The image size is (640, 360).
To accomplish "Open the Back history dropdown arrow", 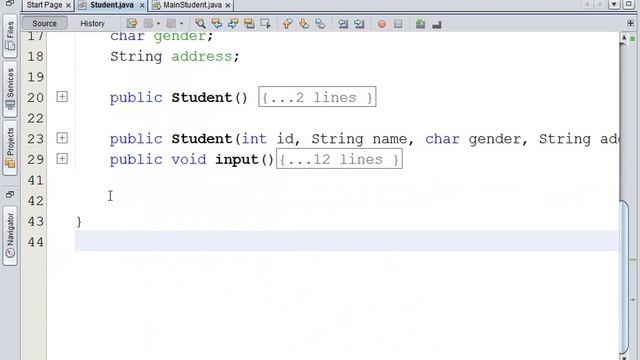I will pos(158,24).
